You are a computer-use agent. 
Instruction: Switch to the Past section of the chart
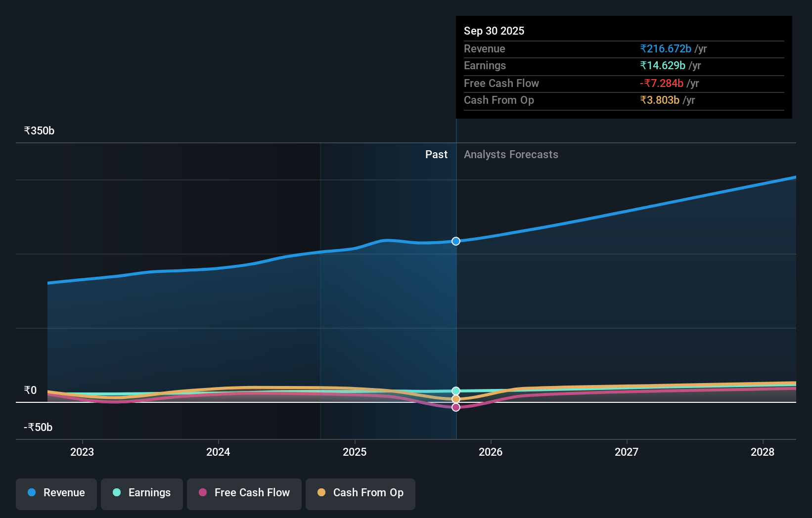pos(436,154)
